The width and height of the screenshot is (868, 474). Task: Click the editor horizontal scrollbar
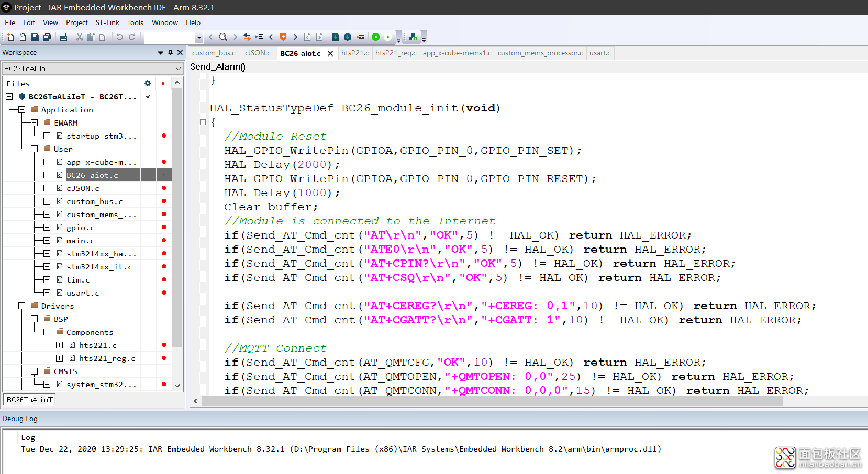coord(492,401)
